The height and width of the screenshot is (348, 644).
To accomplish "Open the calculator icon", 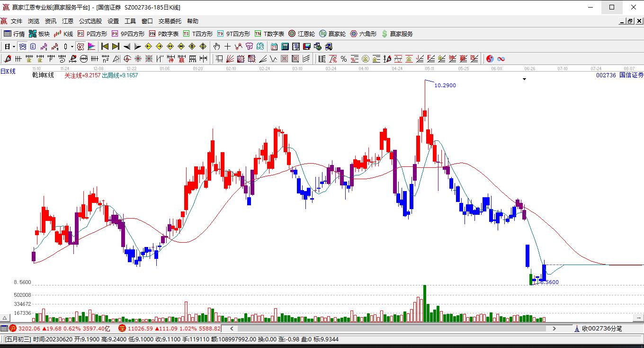I will pos(285,46).
